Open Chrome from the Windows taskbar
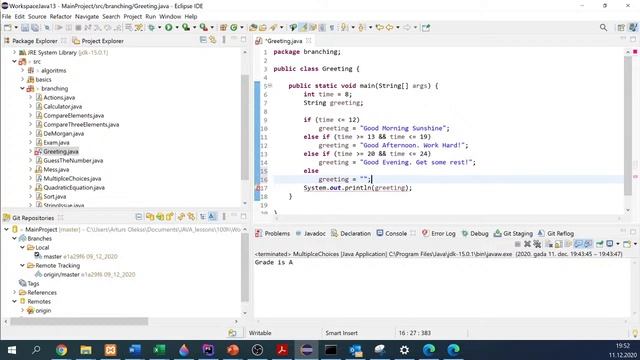640x360 pixels. pyautogui.click(x=61, y=350)
